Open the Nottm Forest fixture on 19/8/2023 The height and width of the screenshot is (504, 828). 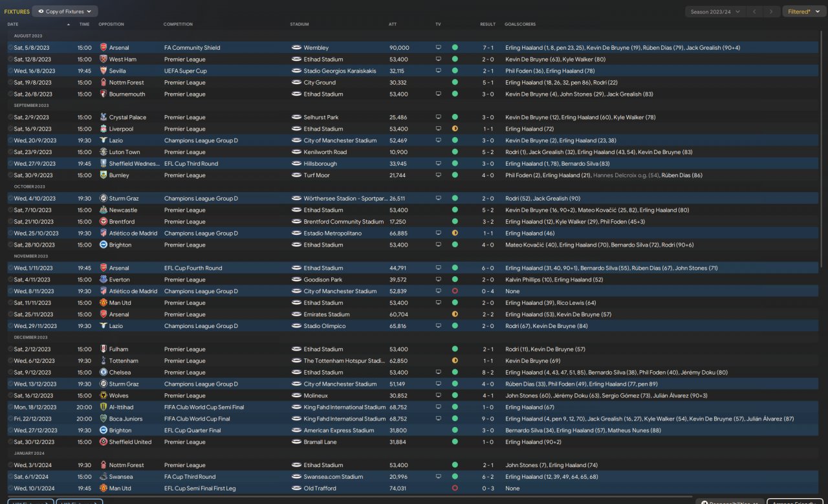point(414,82)
